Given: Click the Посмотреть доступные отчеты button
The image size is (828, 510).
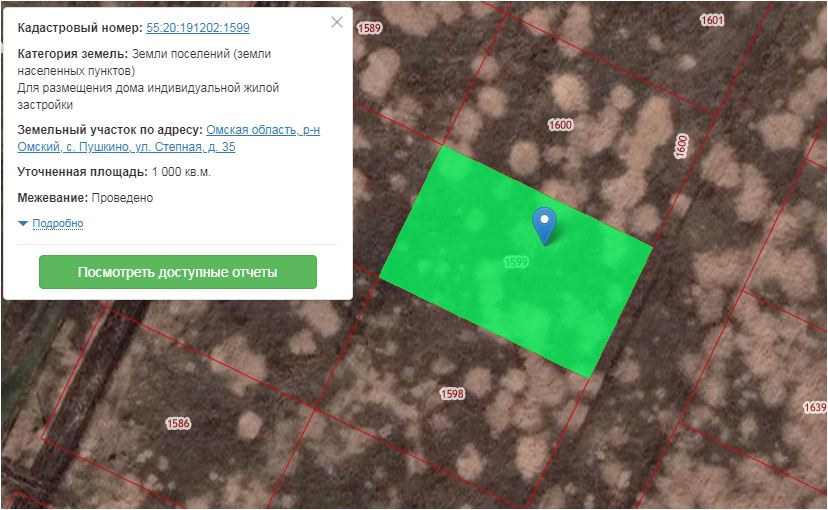Looking at the screenshot, I should [x=178, y=272].
